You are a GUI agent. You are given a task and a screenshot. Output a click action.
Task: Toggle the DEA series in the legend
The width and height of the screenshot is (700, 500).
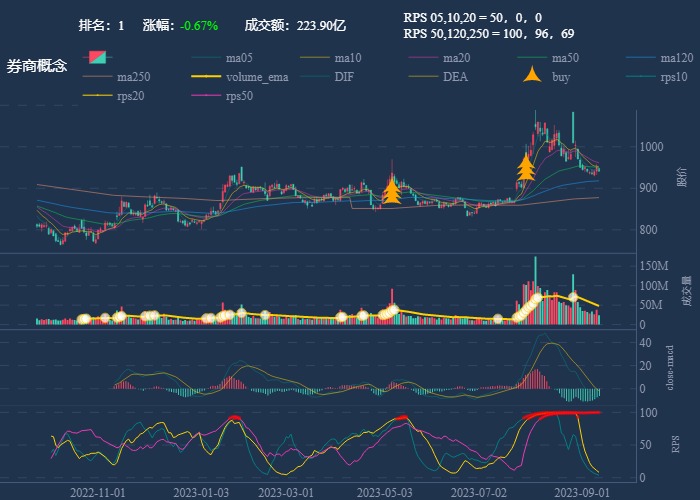tap(455, 77)
